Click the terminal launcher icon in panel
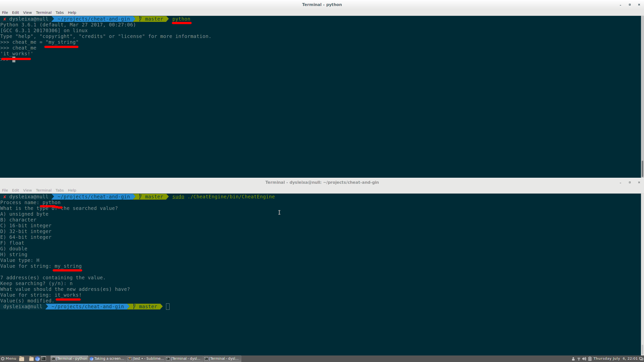 [44, 359]
